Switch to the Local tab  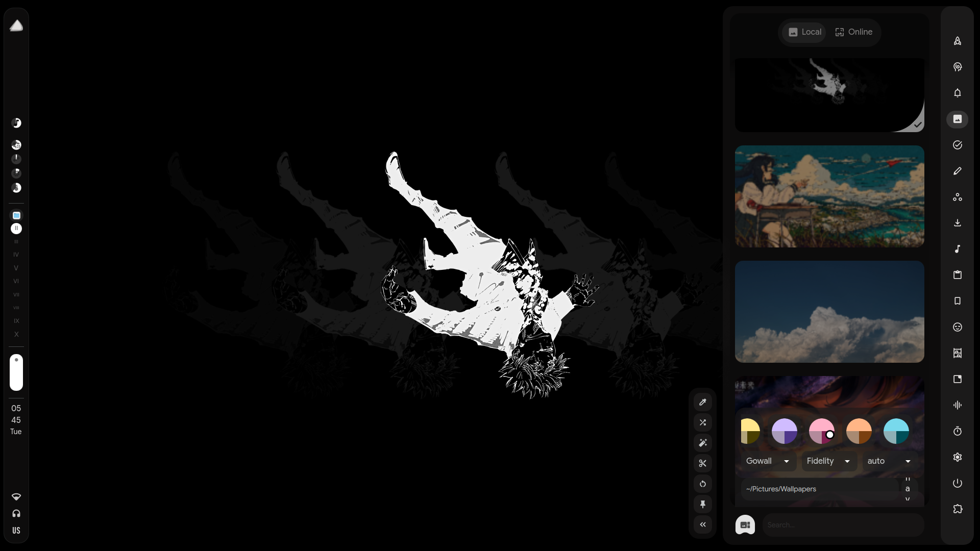pos(805,32)
